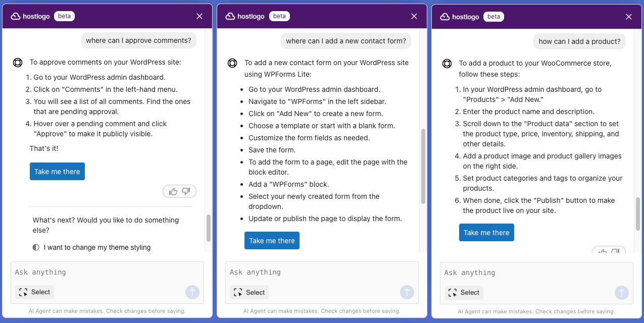
Task: Click the assistant avatar icon beside the WooCommerce answer
Action: coord(447,64)
